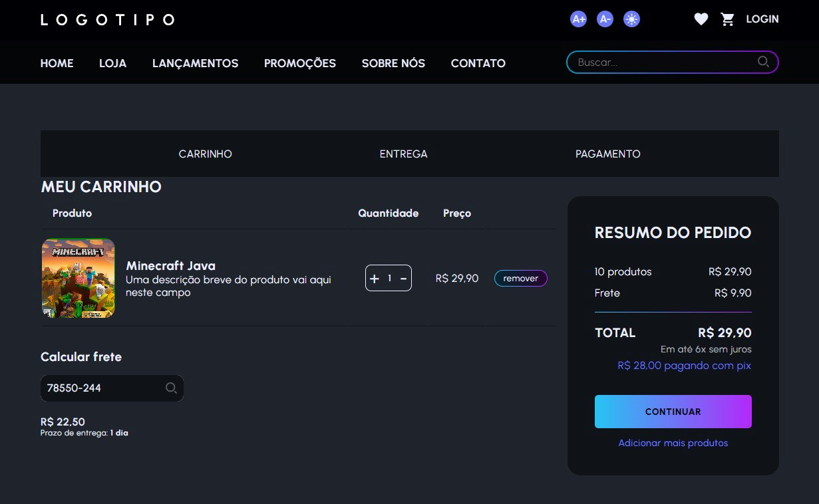The image size is (819, 504).
Task: Click the LOGIN link
Action: (762, 19)
